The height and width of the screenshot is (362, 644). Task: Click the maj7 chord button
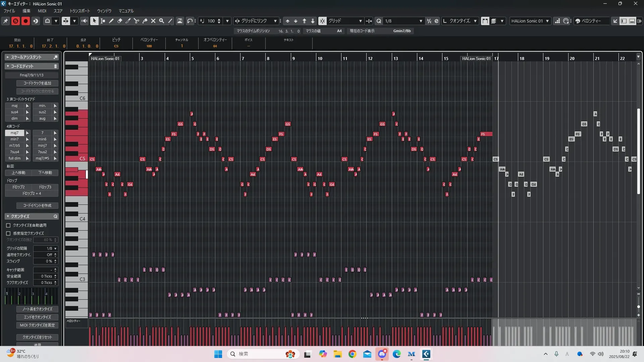click(15, 133)
